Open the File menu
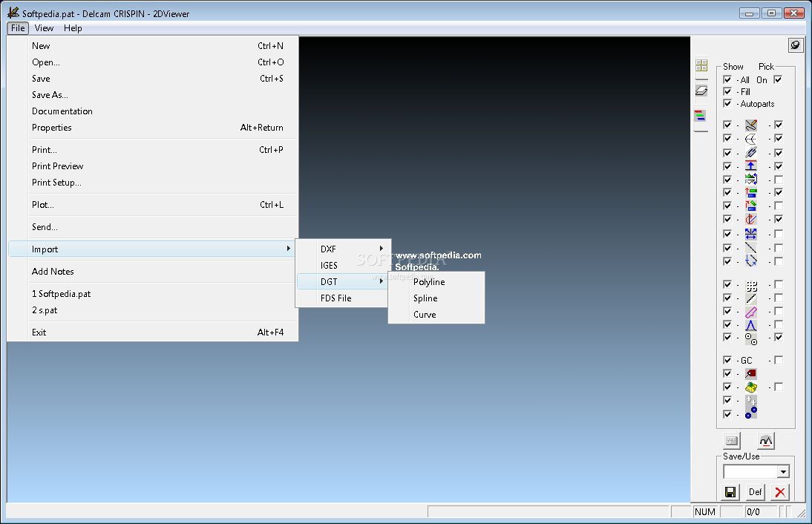The height and width of the screenshot is (524, 812). coord(18,28)
